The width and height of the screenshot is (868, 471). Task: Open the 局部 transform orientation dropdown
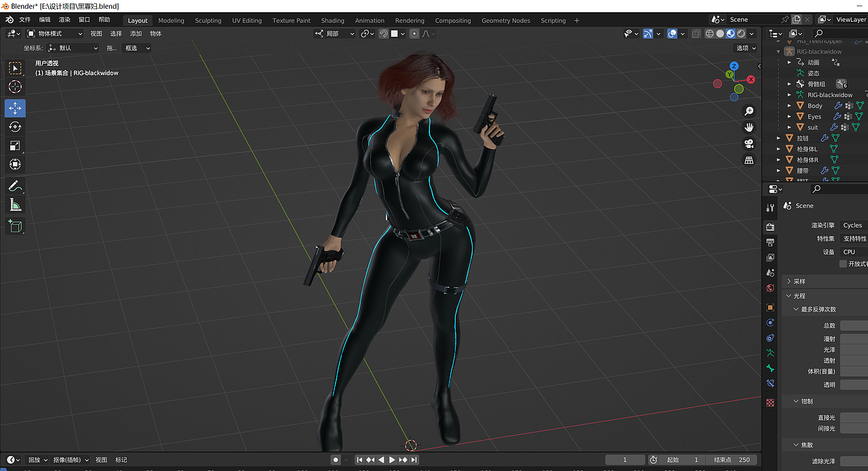tap(335, 33)
